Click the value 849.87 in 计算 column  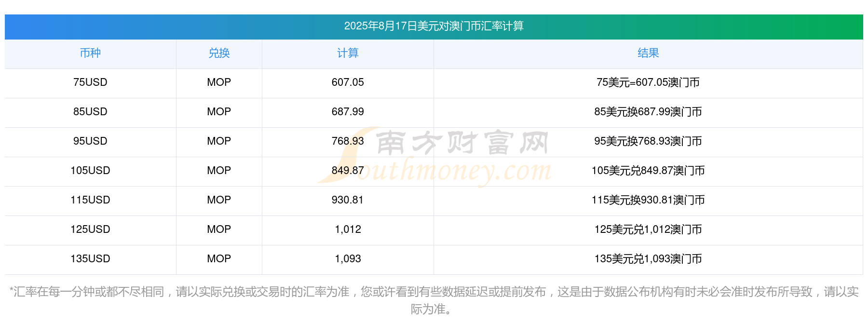(348, 171)
